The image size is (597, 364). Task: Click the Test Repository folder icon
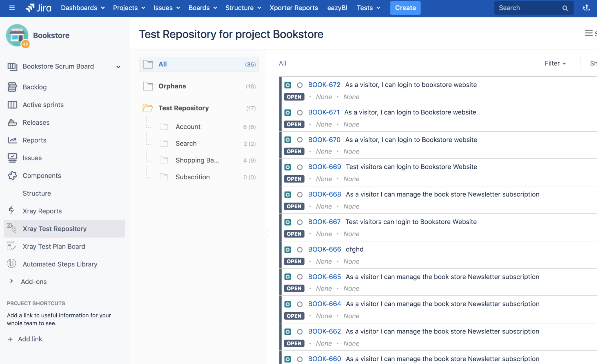tap(148, 108)
